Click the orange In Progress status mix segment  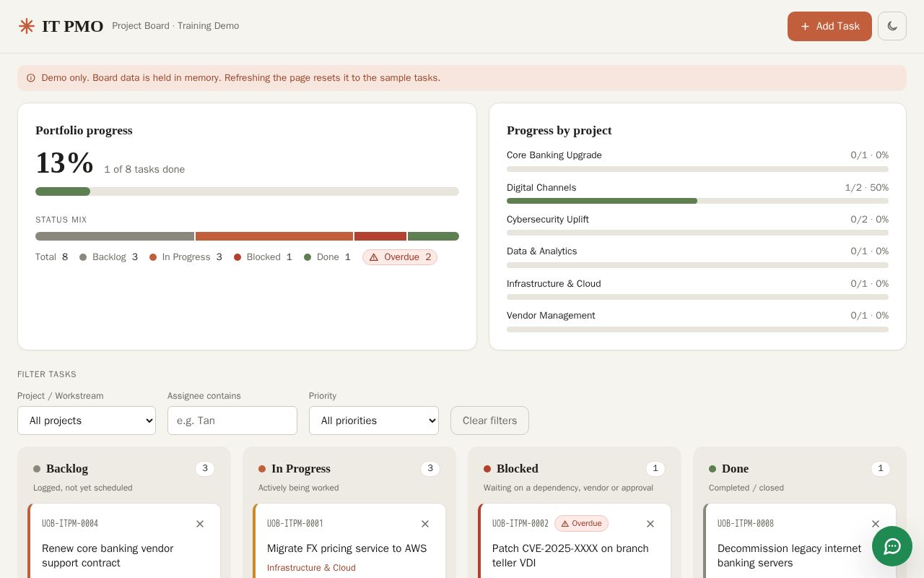point(274,236)
